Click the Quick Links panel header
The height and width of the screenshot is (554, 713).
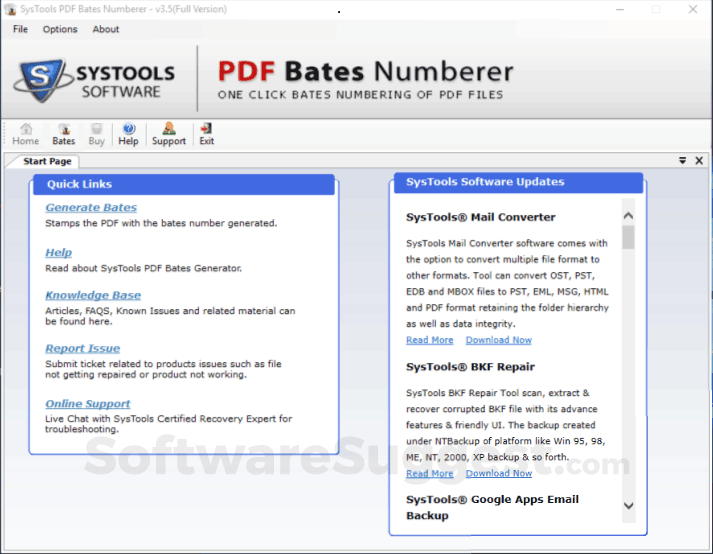click(184, 184)
